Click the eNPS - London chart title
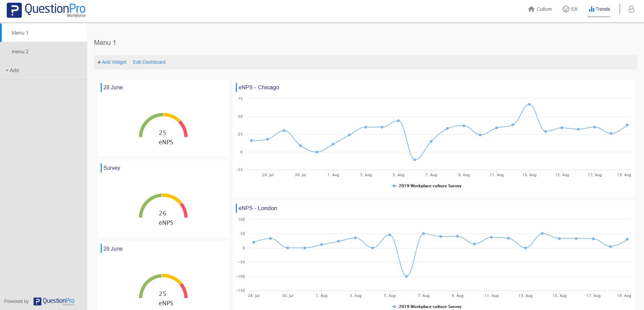 (258, 208)
